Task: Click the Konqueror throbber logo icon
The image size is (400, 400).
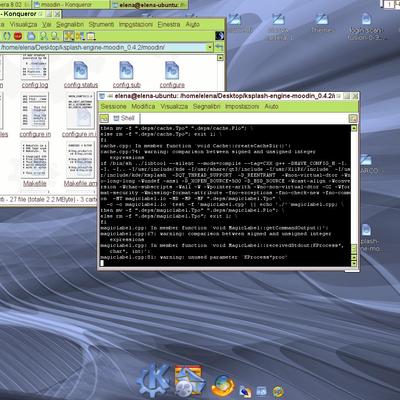Action: click(x=219, y=36)
